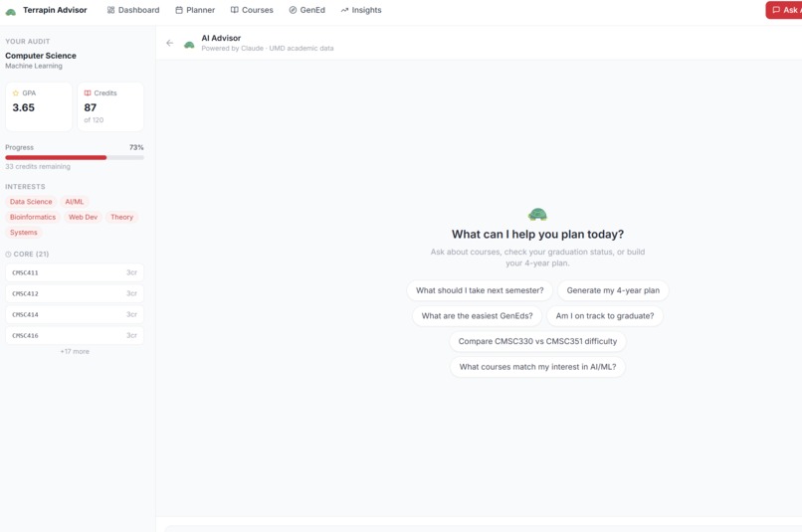Image resolution: width=802 pixels, height=532 pixels.
Task: Choose 'What are the easiest GenEds?' prompt
Action: (478, 316)
